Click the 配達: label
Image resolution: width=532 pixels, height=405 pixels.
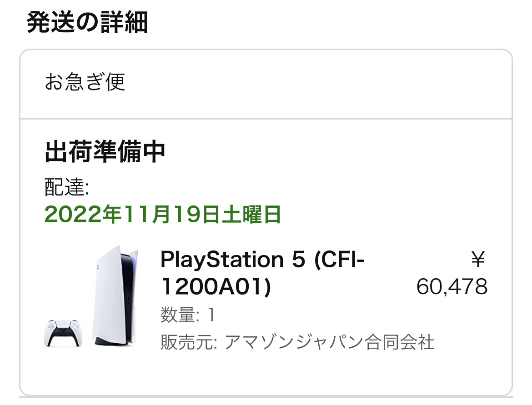click(x=66, y=188)
